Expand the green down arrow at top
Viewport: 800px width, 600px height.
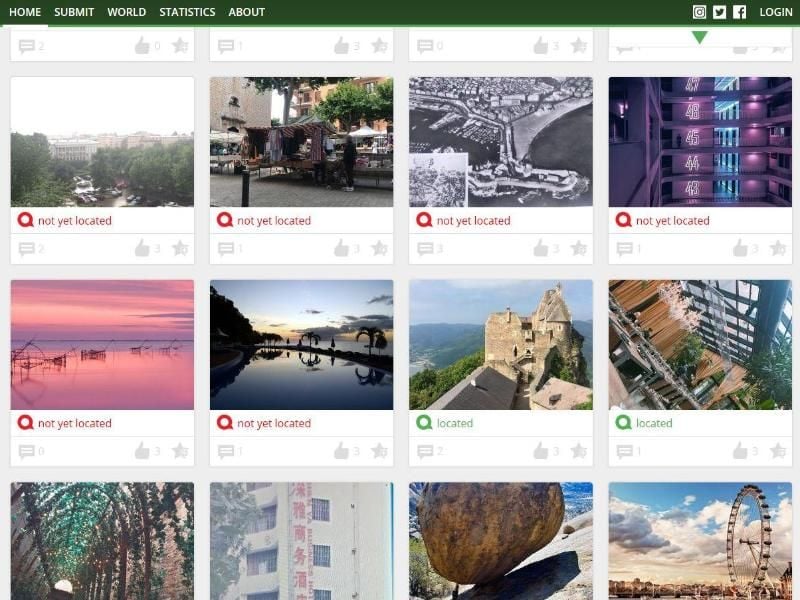tap(699, 38)
